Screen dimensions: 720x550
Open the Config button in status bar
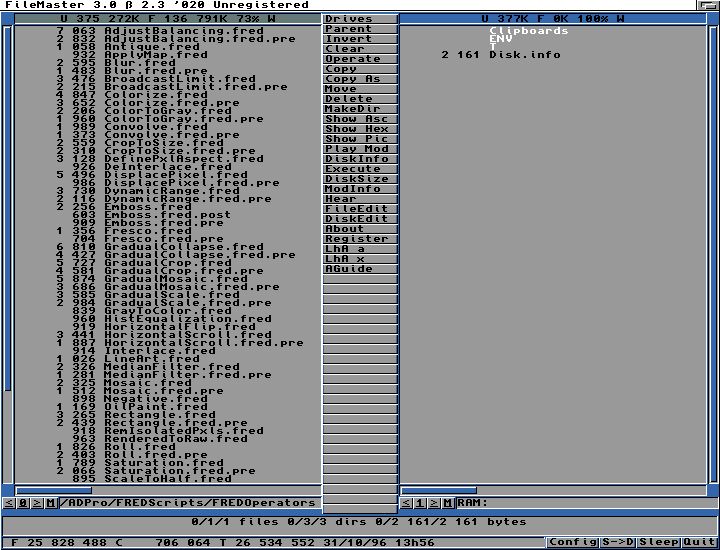(573, 542)
